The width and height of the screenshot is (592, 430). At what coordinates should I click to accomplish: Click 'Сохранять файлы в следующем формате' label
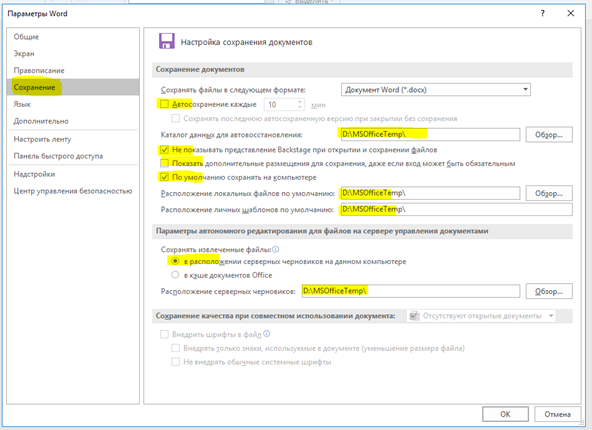[x=233, y=90]
